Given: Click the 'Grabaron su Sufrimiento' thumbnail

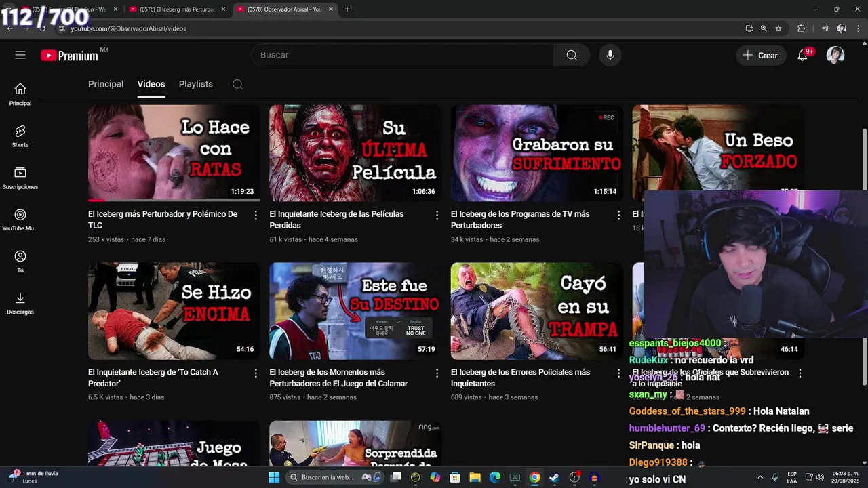Looking at the screenshot, I should point(537,153).
